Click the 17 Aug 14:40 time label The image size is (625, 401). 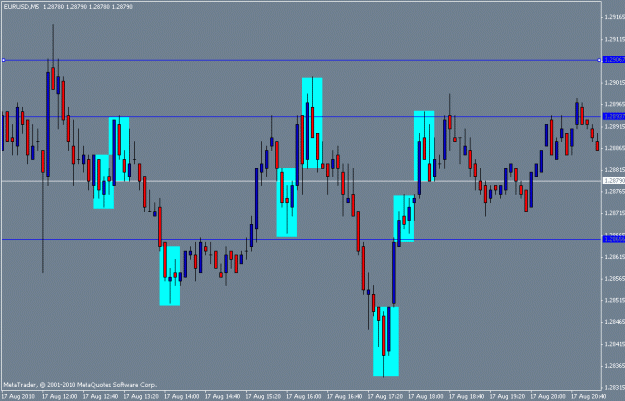[x=222, y=397]
